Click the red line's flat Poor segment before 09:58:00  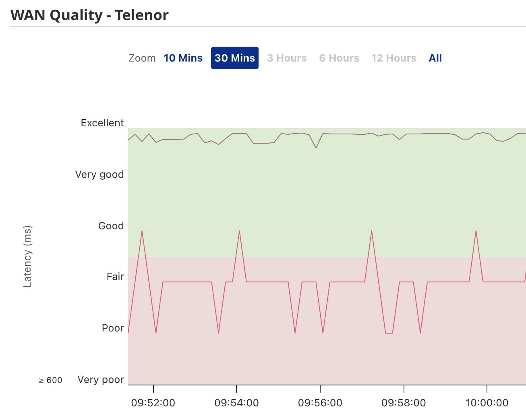point(389,333)
